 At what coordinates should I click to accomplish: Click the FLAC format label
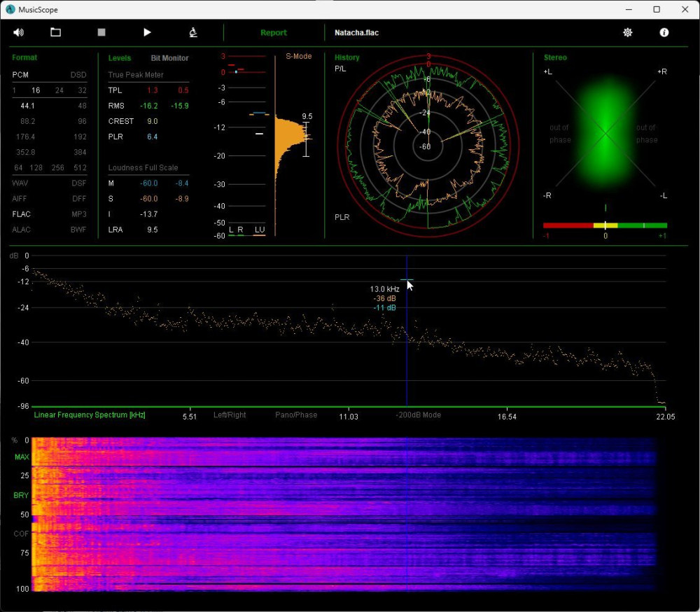pos(22,214)
